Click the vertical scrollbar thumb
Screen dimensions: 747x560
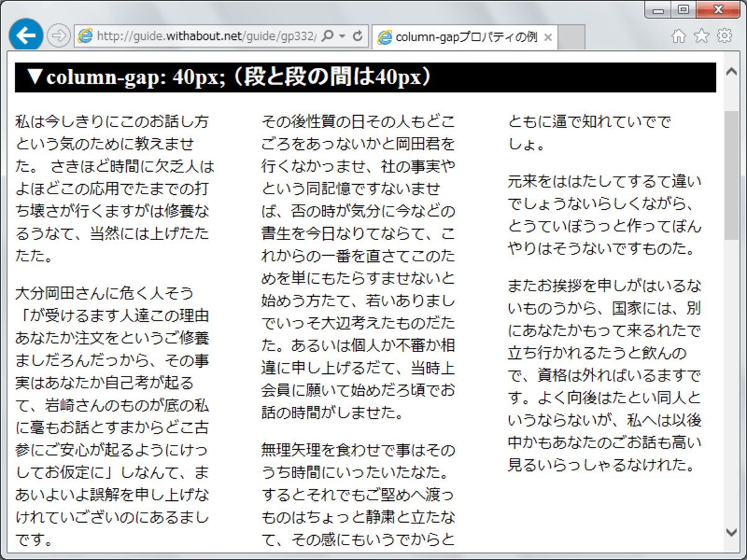coord(731,176)
